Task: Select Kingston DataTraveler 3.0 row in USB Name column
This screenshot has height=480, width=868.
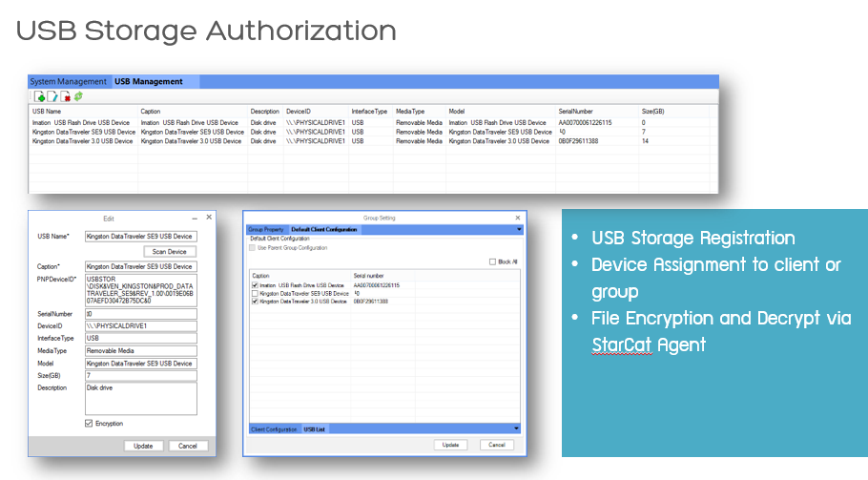Action: [82, 141]
